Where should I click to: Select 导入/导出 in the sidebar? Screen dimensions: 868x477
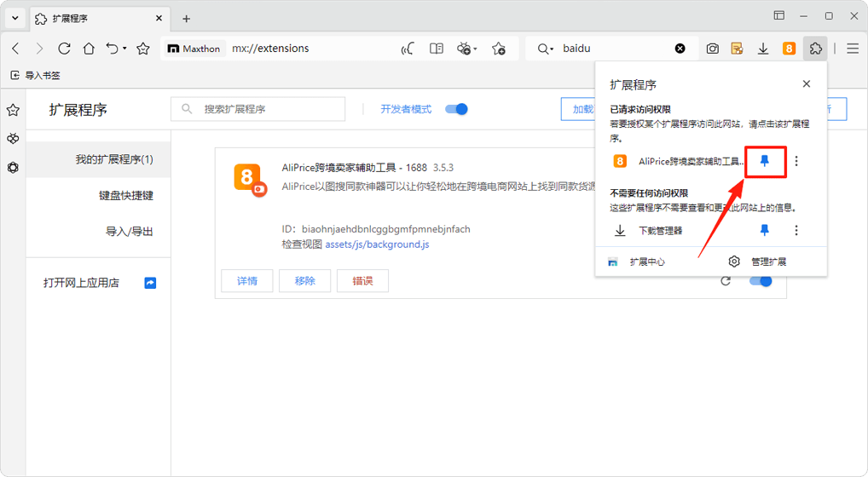pos(129,232)
